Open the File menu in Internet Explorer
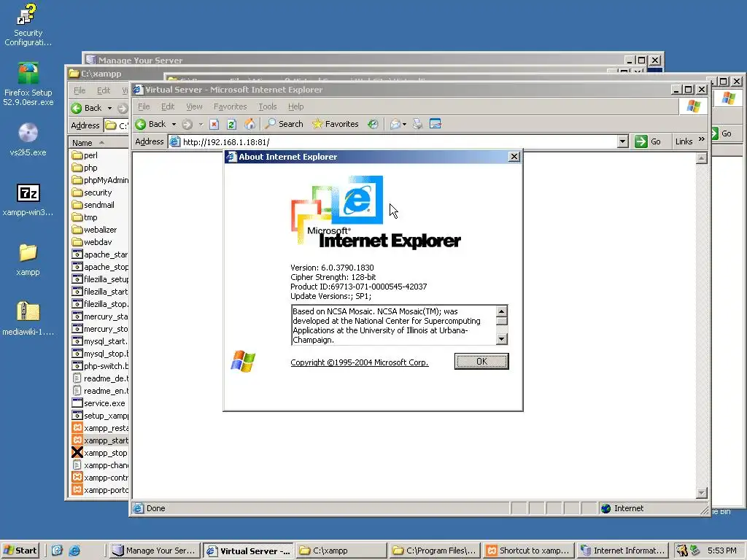747x560 pixels. click(x=144, y=106)
